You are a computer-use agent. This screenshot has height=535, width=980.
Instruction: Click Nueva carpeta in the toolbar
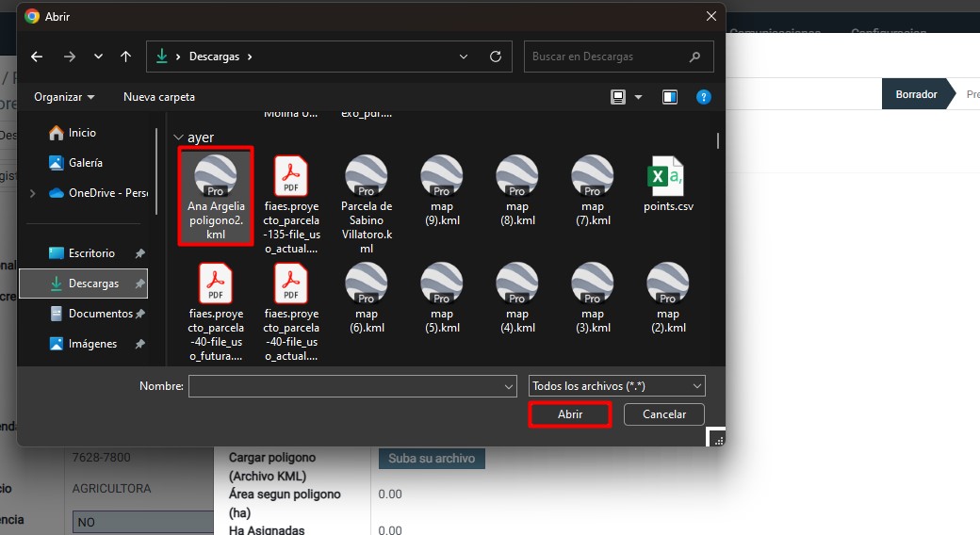click(159, 97)
